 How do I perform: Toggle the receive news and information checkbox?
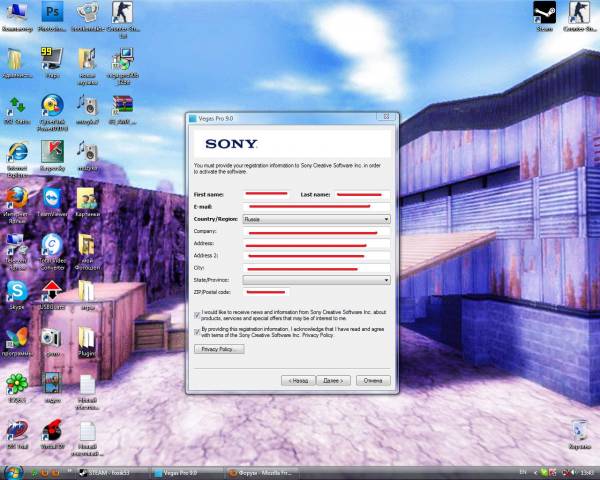[x=197, y=315]
